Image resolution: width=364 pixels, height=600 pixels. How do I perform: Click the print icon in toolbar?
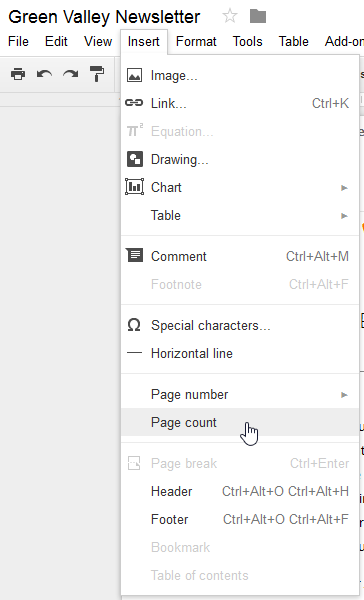click(18, 74)
